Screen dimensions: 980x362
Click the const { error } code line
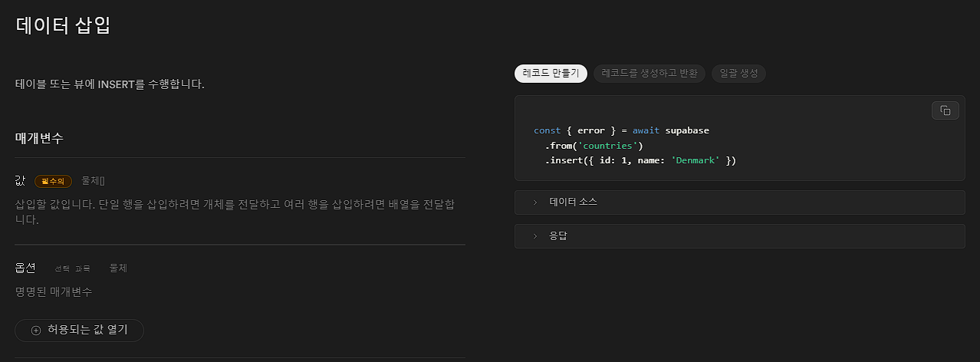(x=621, y=130)
